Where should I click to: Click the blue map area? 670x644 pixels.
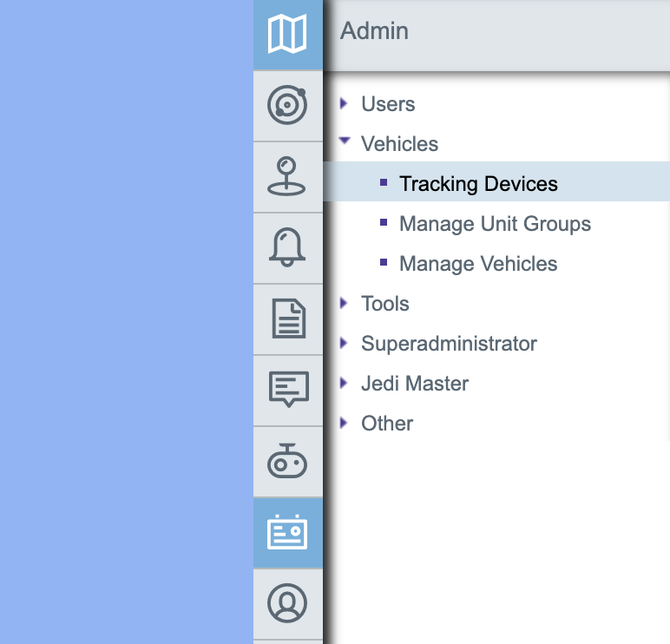point(126,321)
